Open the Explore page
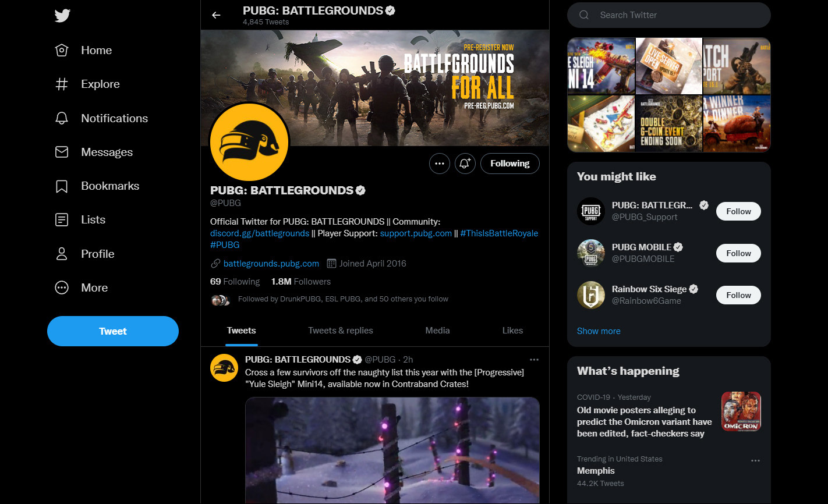828x504 pixels. coord(87,84)
